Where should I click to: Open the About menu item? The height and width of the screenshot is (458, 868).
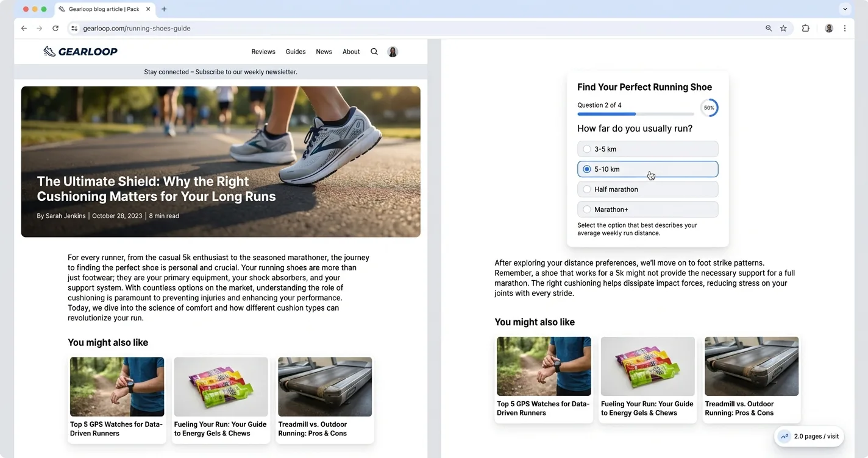coord(351,52)
